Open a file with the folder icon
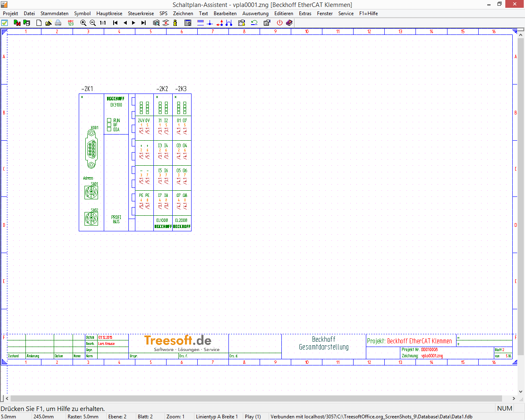Screen dimensions: 525x420 (x=48, y=23)
